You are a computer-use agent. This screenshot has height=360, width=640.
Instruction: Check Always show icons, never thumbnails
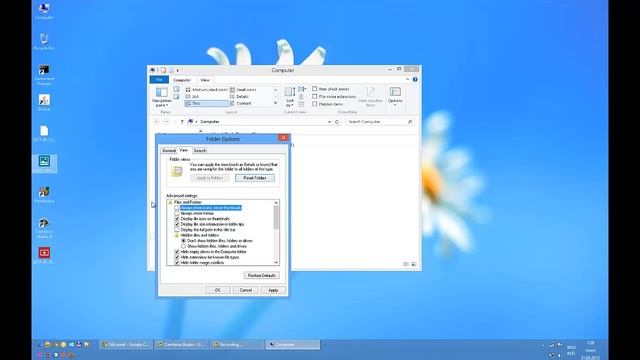tap(177, 208)
